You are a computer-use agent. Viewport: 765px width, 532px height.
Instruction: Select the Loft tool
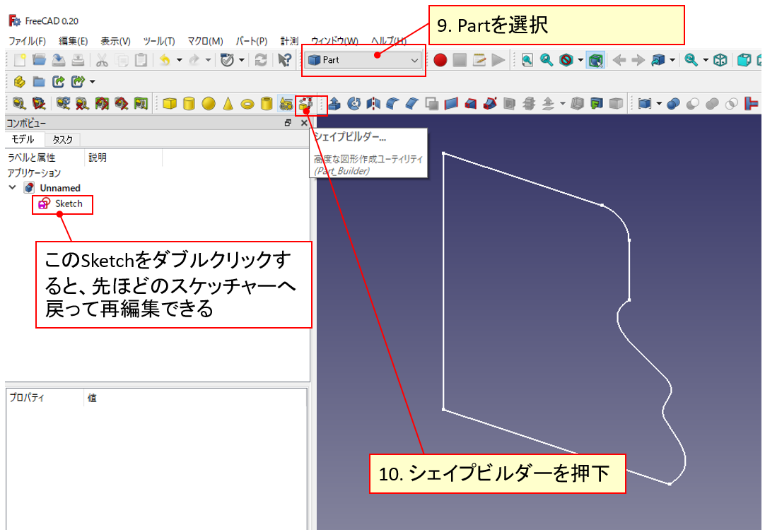pyautogui.click(x=470, y=103)
